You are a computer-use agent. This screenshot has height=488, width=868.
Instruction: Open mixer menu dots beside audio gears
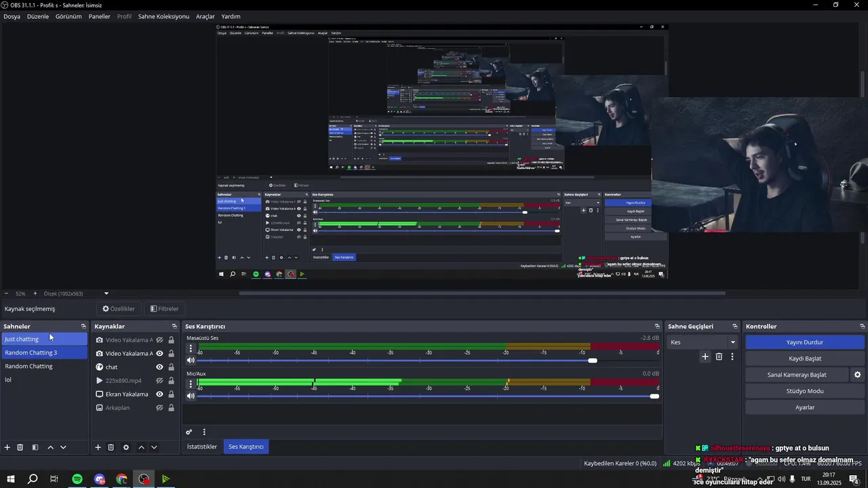point(204,432)
